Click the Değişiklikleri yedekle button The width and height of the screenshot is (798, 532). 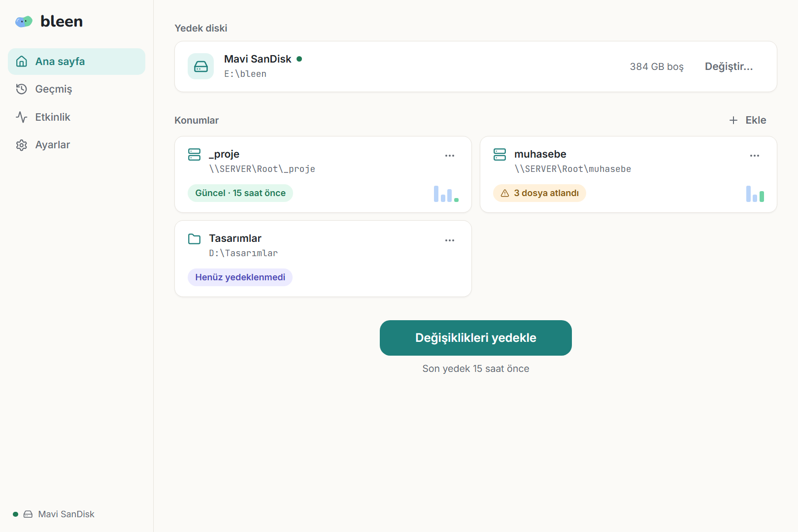[x=476, y=338]
